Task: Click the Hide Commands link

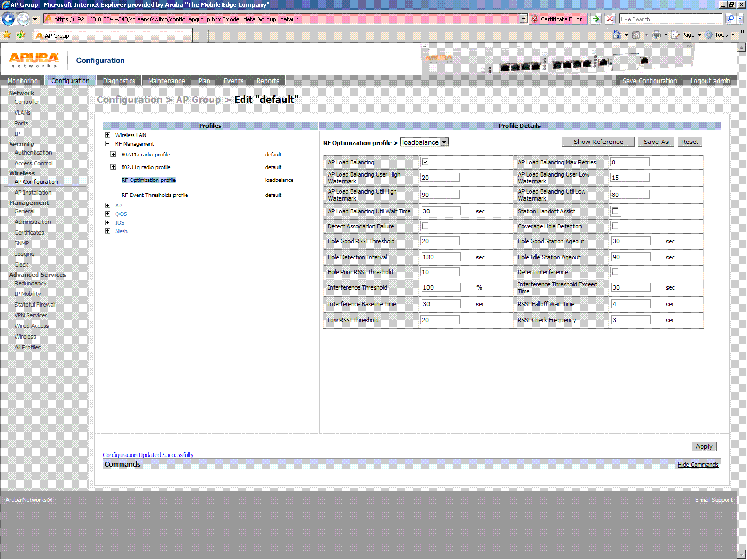Action: coord(698,464)
